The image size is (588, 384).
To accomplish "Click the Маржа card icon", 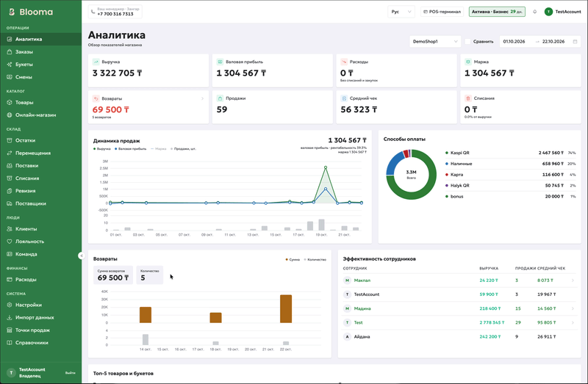I will click(x=468, y=62).
